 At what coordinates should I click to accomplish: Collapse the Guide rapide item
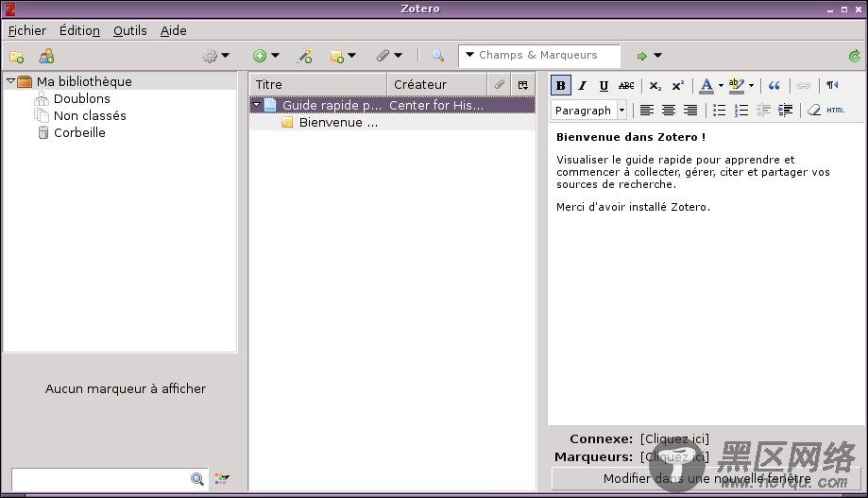coord(256,104)
